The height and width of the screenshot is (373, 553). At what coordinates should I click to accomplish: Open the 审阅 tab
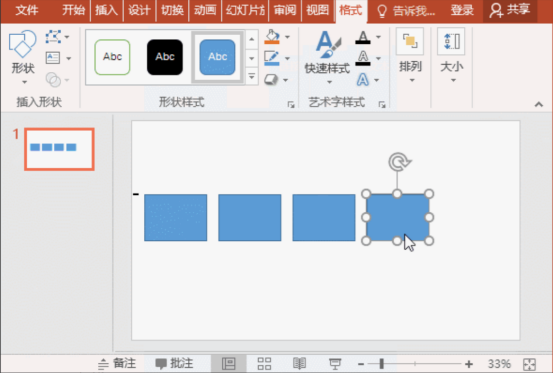[285, 10]
